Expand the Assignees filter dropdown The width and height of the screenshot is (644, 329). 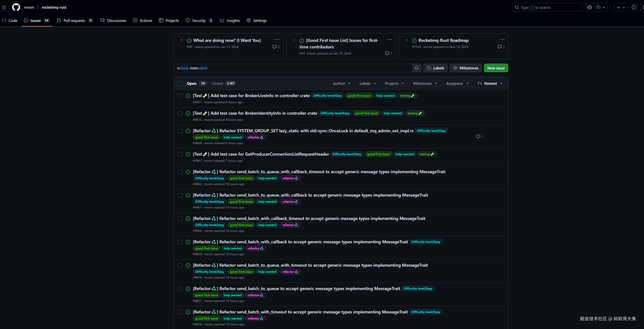457,84
